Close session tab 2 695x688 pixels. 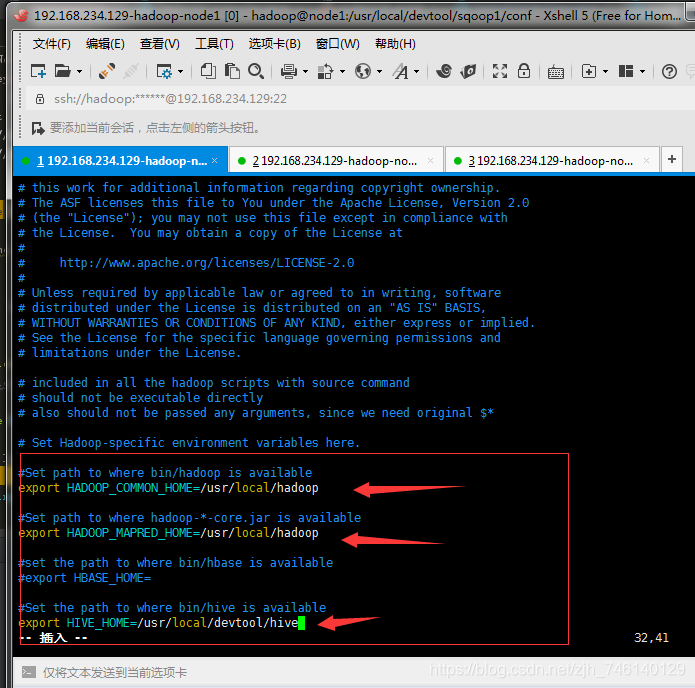[430, 160]
